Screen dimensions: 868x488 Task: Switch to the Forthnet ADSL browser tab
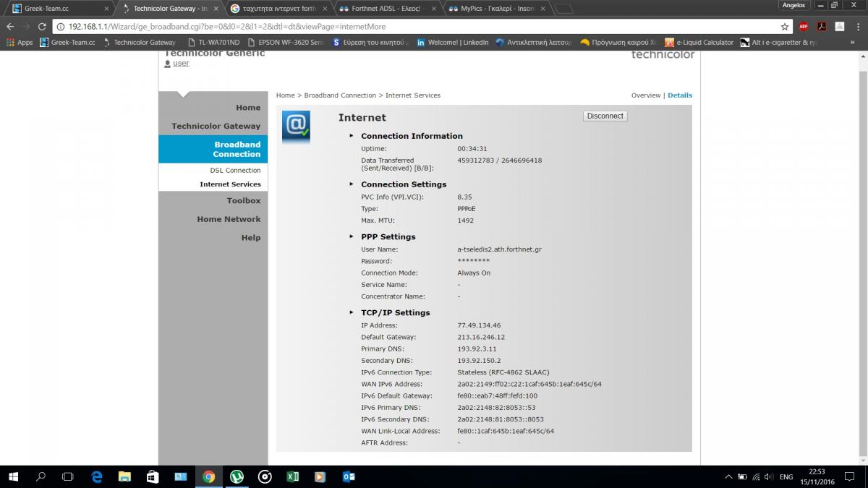[x=386, y=9]
